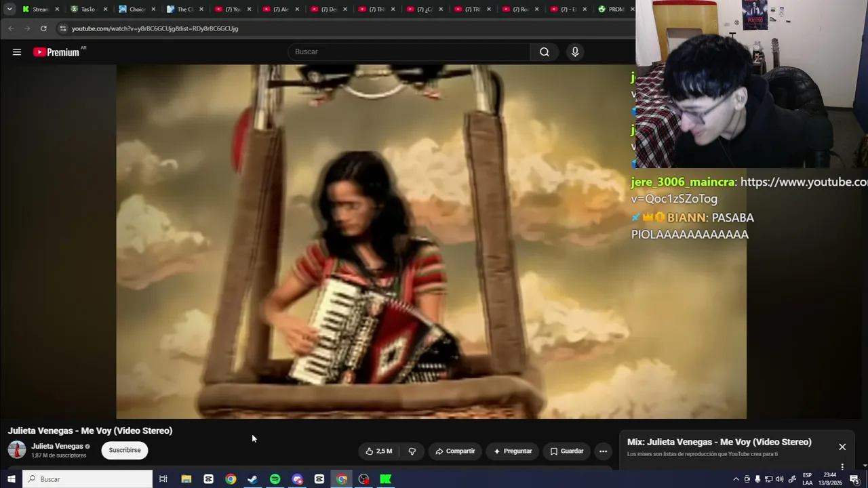Screen dimensions: 868x488
Task: Click the Me Voy video player
Action: tap(431, 241)
